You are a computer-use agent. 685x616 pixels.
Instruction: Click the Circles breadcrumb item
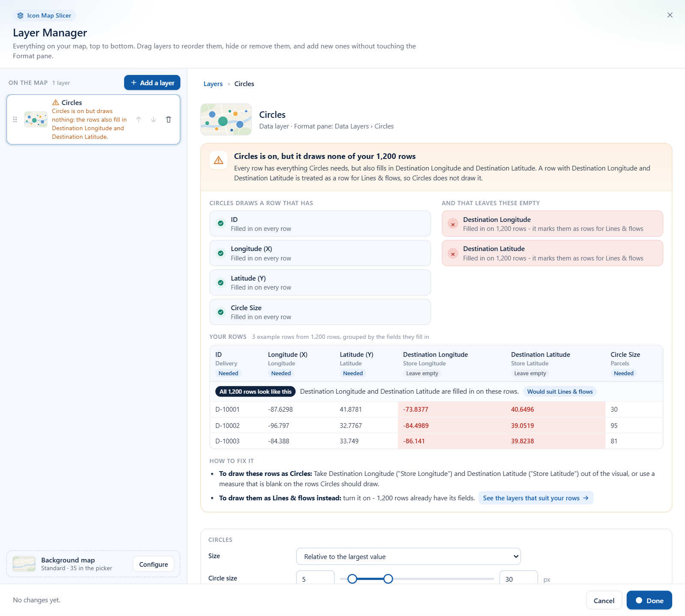tap(244, 84)
